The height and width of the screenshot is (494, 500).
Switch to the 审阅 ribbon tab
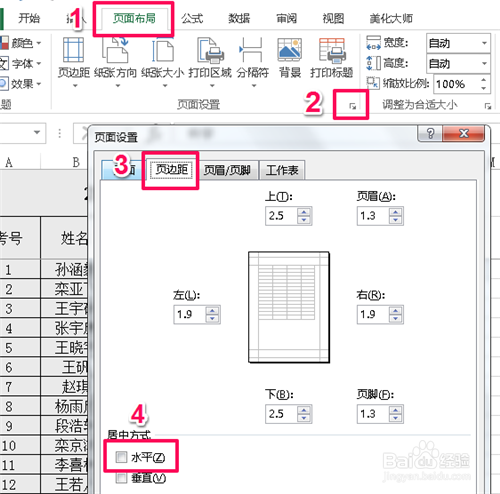(x=286, y=18)
